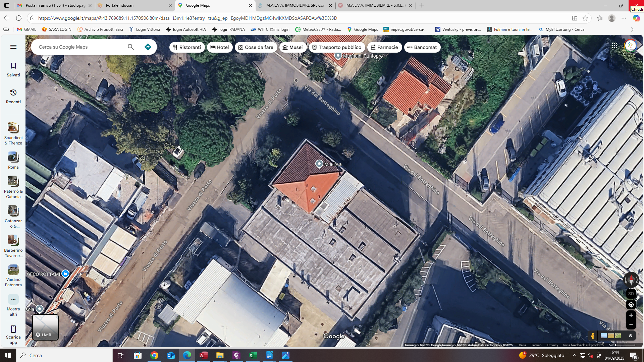Click the Scarica app phone icon
This screenshot has height=362, width=644.
13,329
